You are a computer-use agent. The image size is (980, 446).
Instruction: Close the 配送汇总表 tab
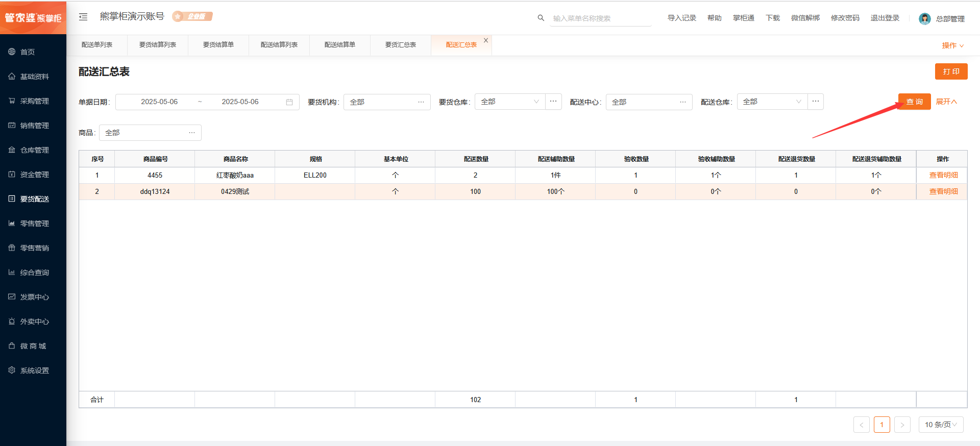(x=486, y=40)
